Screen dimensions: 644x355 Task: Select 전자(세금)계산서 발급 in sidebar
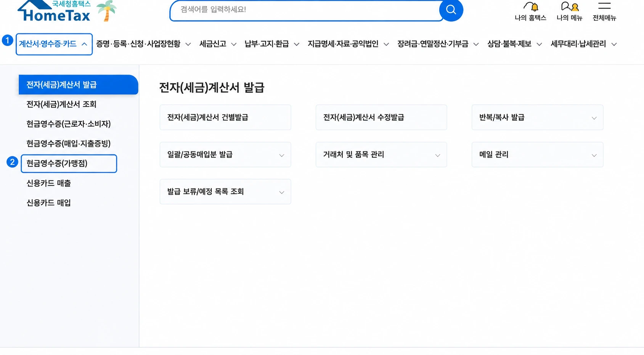[78, 85]
